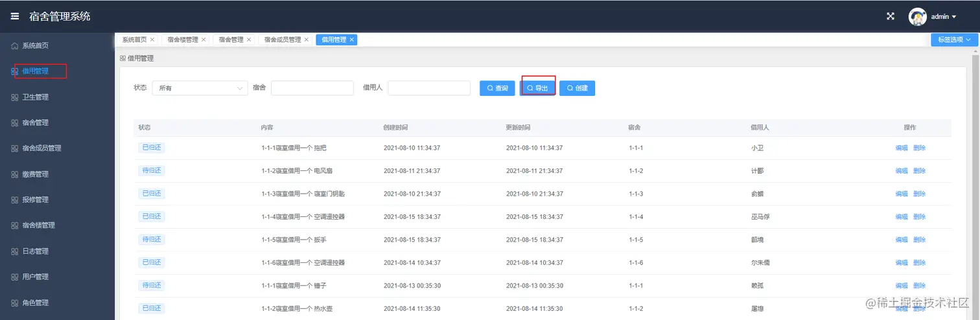Click the 宿舍 filter input field
Image resolution: width=980 pixels, height=320 pixels.
(x=312, y=88)
